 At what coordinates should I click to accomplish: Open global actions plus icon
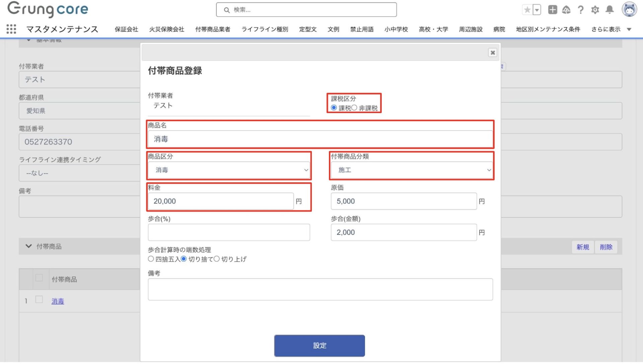pyautogui.click(x=552, y=10)
